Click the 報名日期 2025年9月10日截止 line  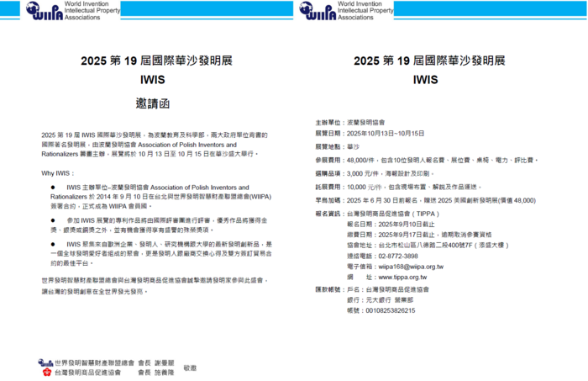[391, 224]
